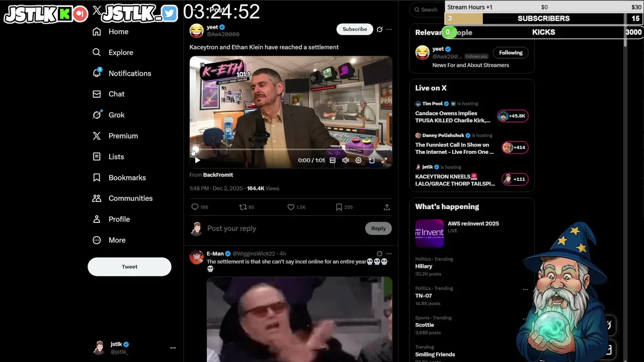644x362 pixels.
Task: Click the share icon on yeet's post
Action: pos(387,207)
